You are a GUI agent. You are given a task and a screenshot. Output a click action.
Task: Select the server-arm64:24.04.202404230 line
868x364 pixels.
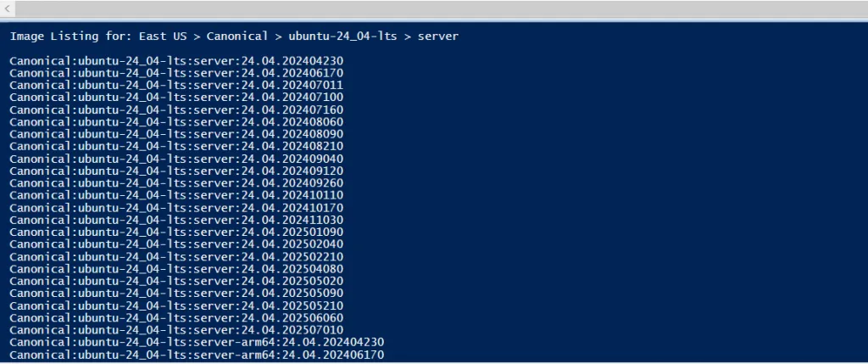coord(197,342)
